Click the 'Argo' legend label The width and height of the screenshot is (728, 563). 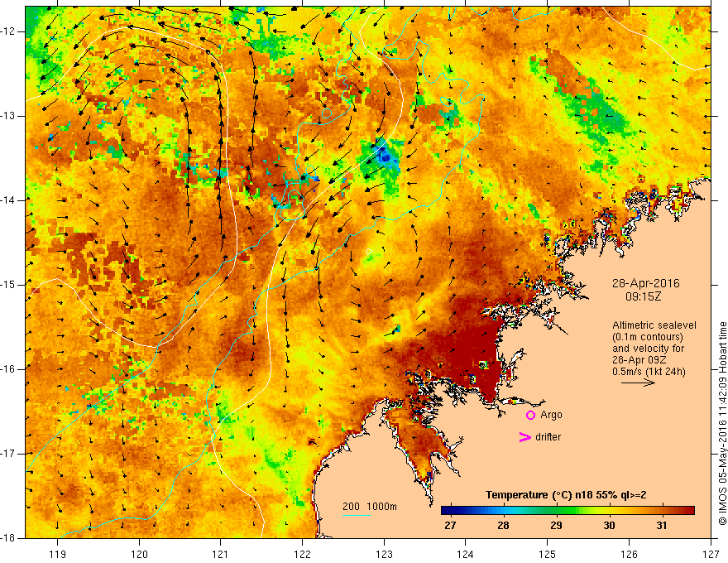point(551,415)
